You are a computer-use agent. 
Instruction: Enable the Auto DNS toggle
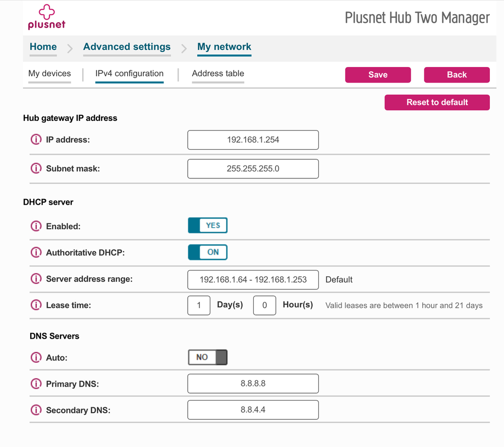tap(207, 357)
